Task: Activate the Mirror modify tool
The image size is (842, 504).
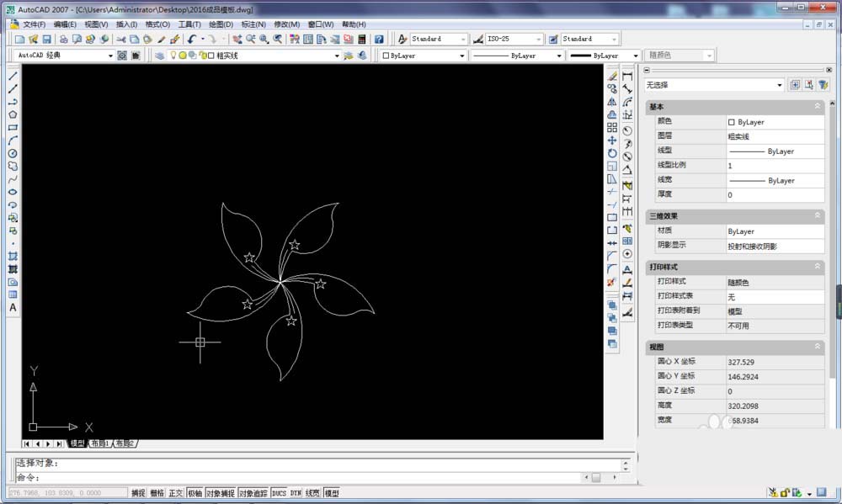Action: click(x=610, y=101)
